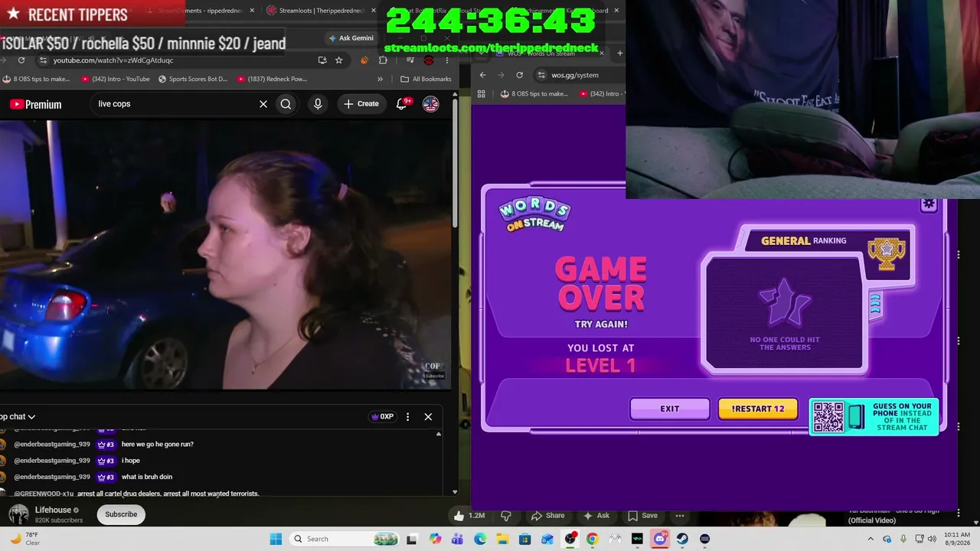Open Discord from the taskbar
The width and height of the screenshot is (980, 551).
coord(659,539)
